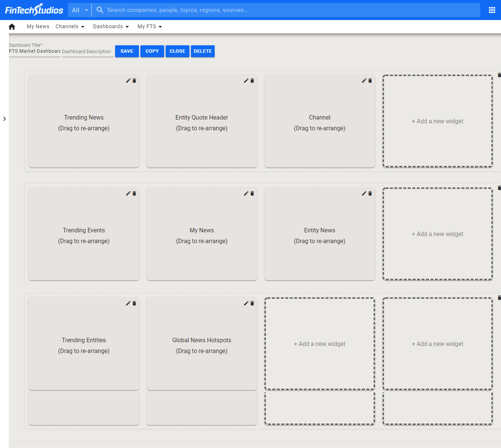Edit the Trending Events widget
This screenshot has height=448, width=501.
click(x=128, y=193)
